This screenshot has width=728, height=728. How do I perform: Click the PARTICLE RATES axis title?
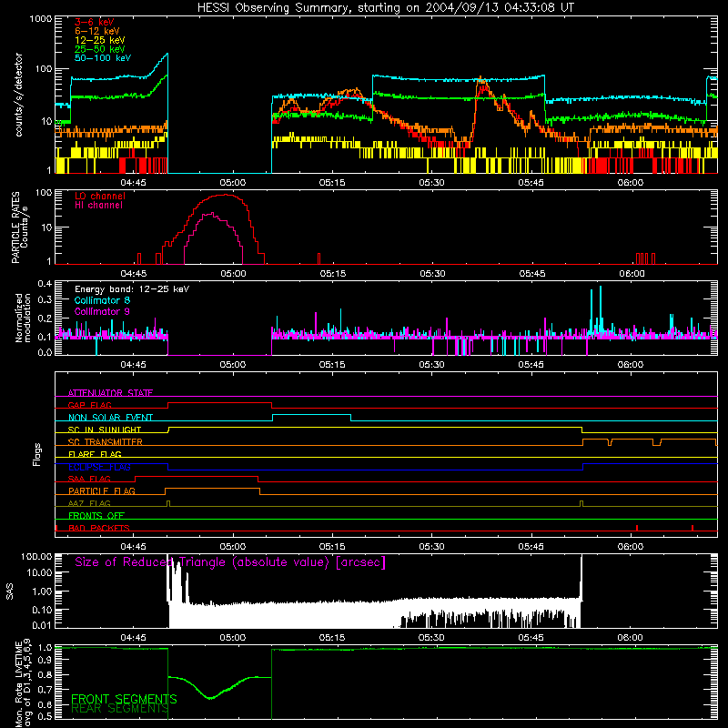(x=15, y=227)
